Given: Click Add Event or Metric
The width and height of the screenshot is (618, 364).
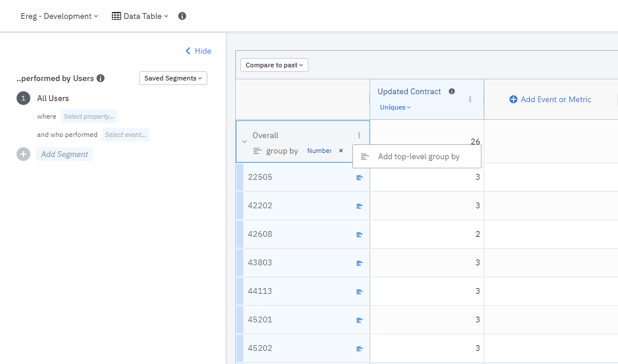Looking at the screenshot, I should pyautogui.click(x=550, y=99).
